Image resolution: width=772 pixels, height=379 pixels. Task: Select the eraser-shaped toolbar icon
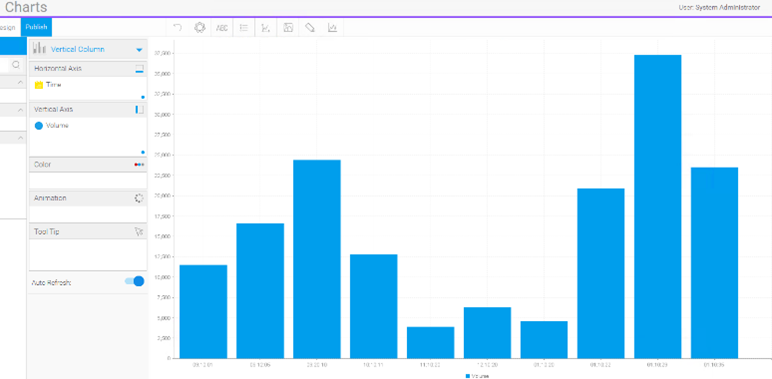[x=310, y=28]
